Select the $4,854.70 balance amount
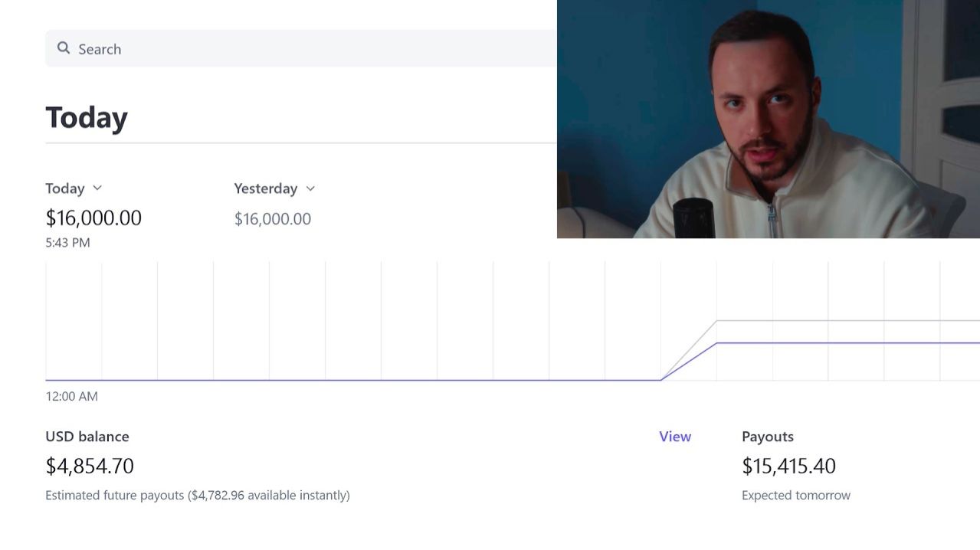980x550 pixels. 90,466
